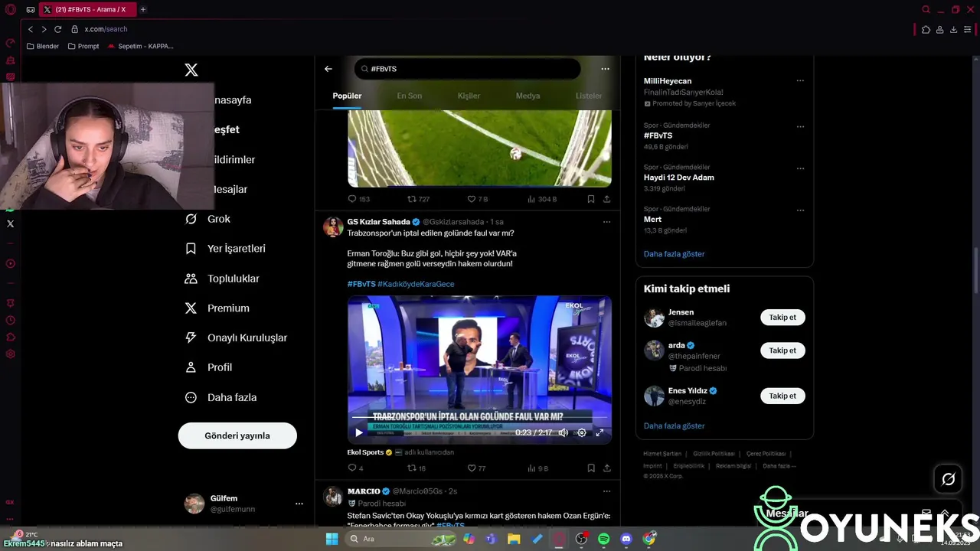The height and width of the screenshot is (551, 980).
Task: Open video settings gear
Action: point(582,432)
